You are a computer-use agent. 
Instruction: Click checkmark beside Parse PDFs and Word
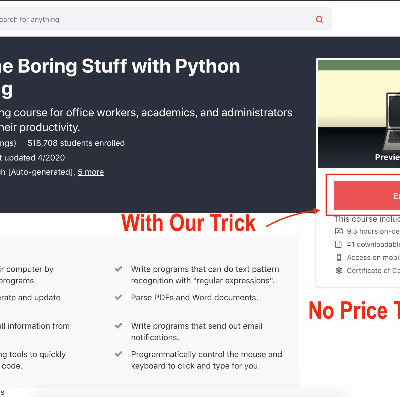118,297
